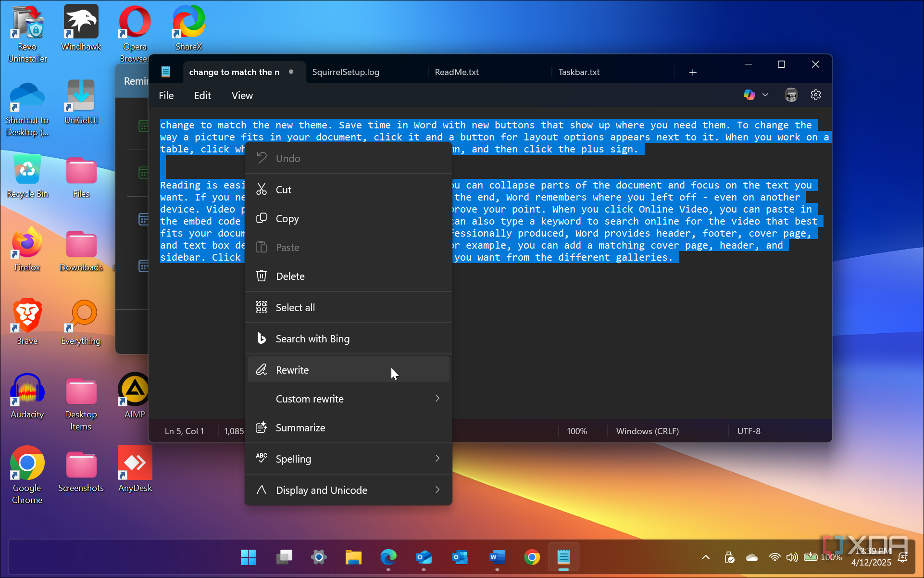Expand the Custom rewrite submenu
The height and width of the screenshot is (578, 924).
point(349,399)
